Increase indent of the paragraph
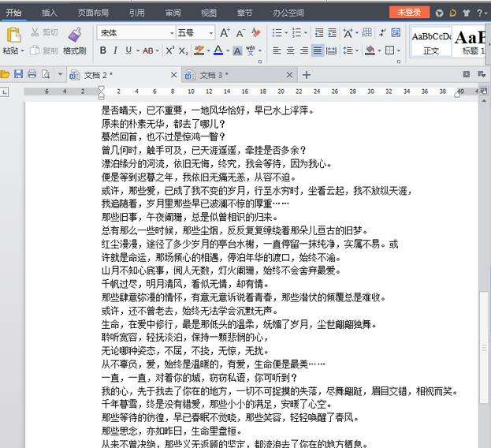Viewport: 491px width, 448px height. pos(333,32)
